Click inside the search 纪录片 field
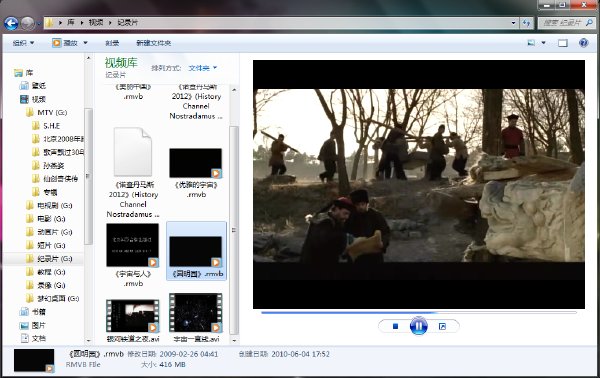600x378 pixels. pos(561,23)
